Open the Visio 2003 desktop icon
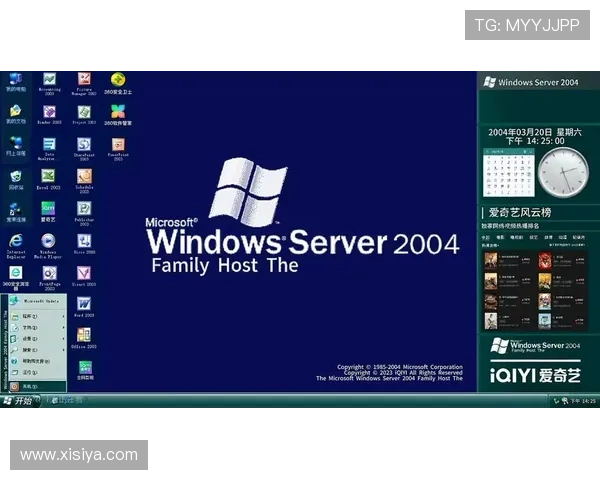Viewport: 600px width, 480px height. click(84, 244)
